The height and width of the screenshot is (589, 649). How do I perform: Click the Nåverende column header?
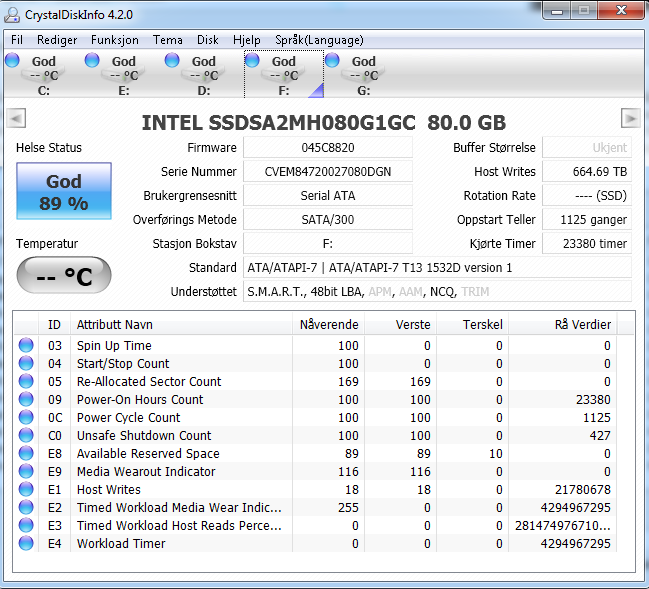329,325
